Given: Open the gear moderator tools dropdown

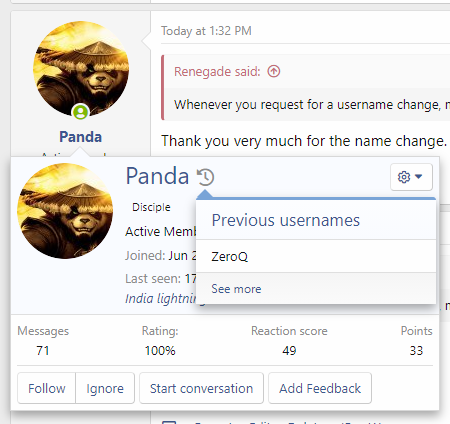Looking at the screenshot, I should pyautogui.click(x=411, y=177).
